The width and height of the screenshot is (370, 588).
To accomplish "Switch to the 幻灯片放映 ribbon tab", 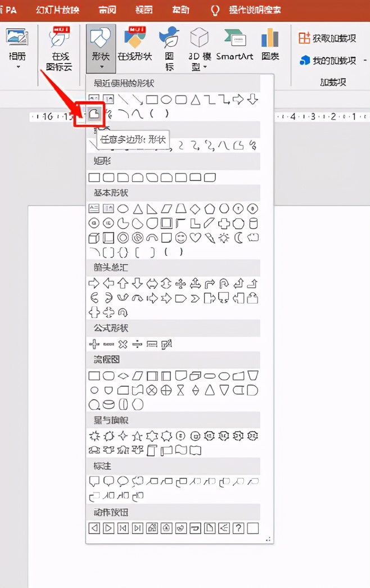I will (x=58, y=10).
